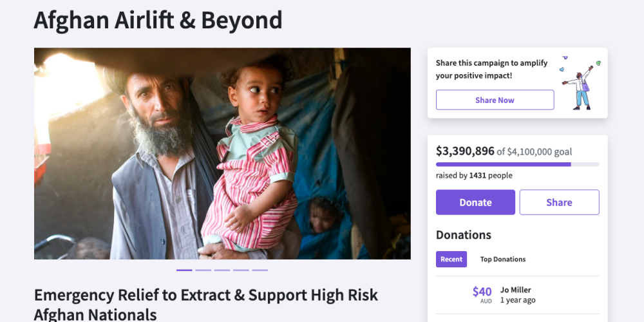Select the Recent donations tab

451,259
